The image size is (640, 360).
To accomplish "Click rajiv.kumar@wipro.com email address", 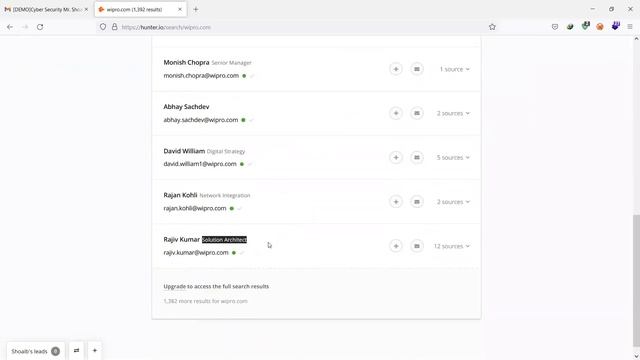I will (x=196, y=253).
